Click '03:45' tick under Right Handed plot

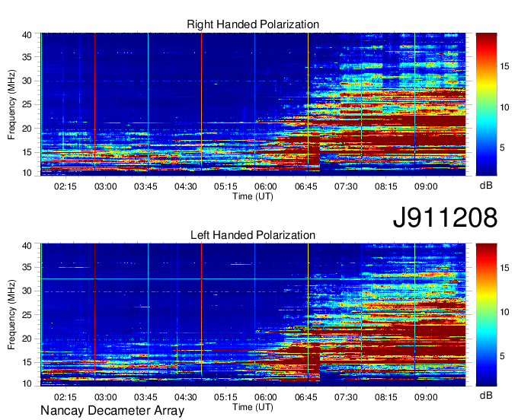tap(145, 186)
